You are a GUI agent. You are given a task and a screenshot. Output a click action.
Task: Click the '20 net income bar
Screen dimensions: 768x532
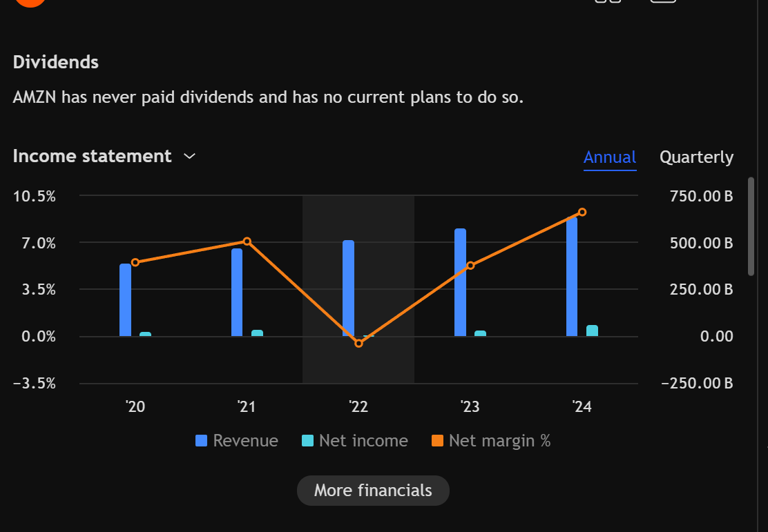[146, 334]
